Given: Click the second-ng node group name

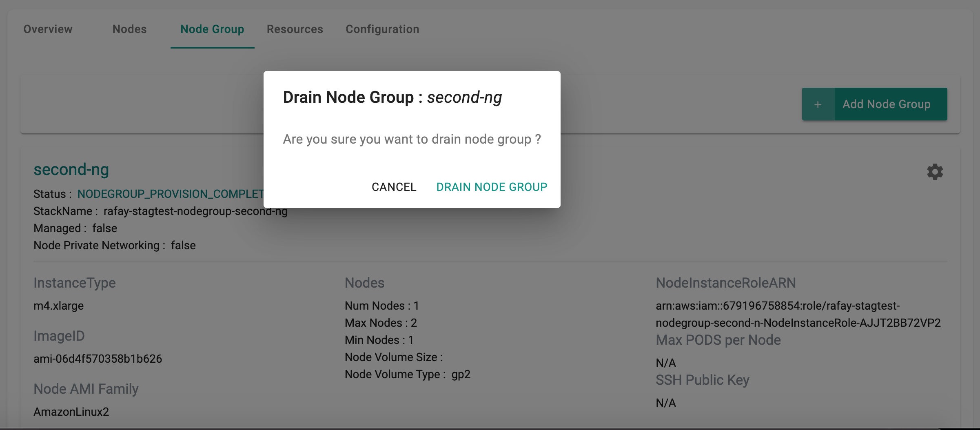Looking at the screenshot, I should (71, 169).
